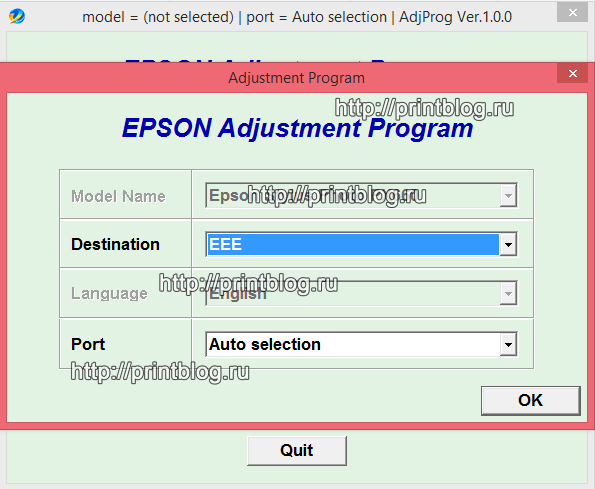Expand the Model Name dropdown arrow
This screenshot has height=489, width=595.
[508, 195]
